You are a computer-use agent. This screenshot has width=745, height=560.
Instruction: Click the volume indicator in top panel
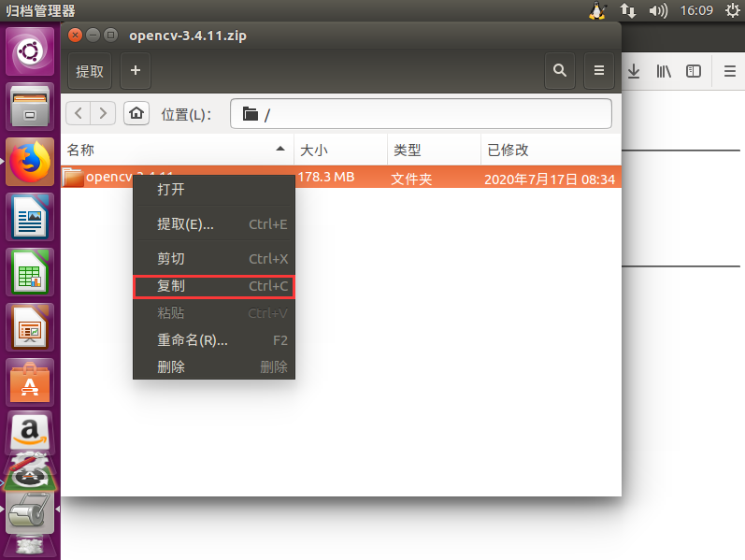(x=658, y=10)
